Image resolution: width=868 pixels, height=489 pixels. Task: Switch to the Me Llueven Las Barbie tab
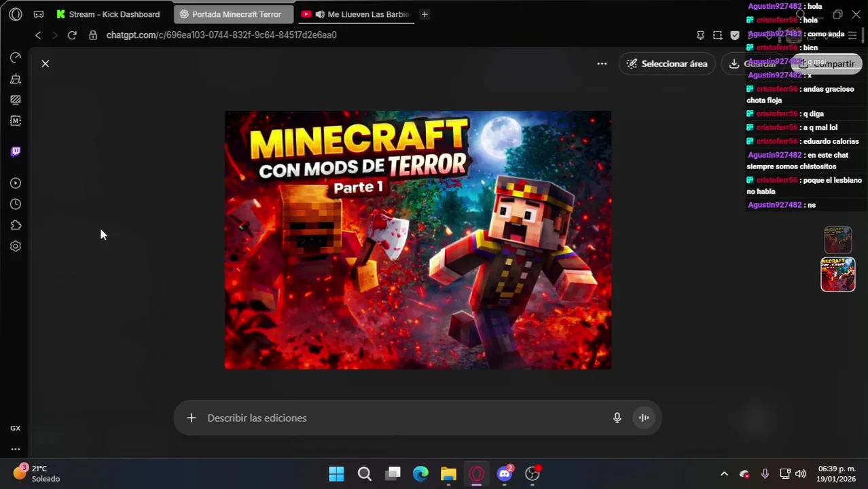pos(355,14)
